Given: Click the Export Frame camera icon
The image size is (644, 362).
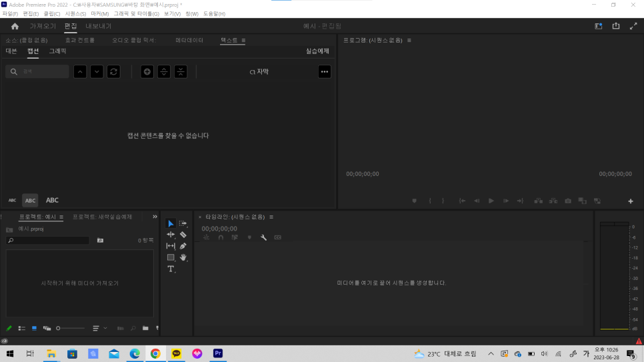Looking at the screenshot, I should click(567, 201).
